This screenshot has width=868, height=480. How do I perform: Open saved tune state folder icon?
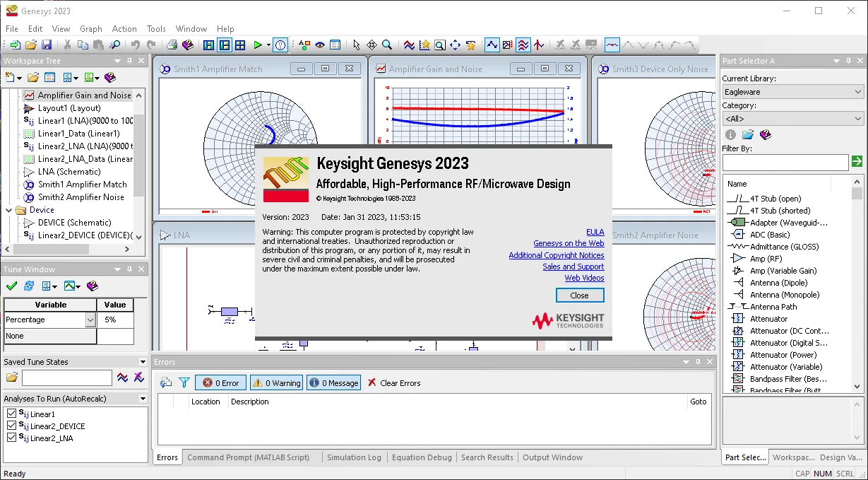click(11, 377)
